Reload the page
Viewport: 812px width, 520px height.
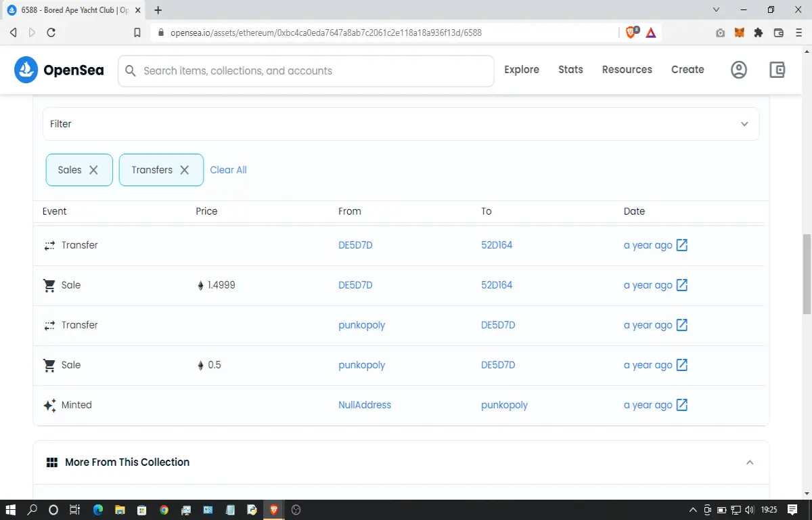click(51, 32)
